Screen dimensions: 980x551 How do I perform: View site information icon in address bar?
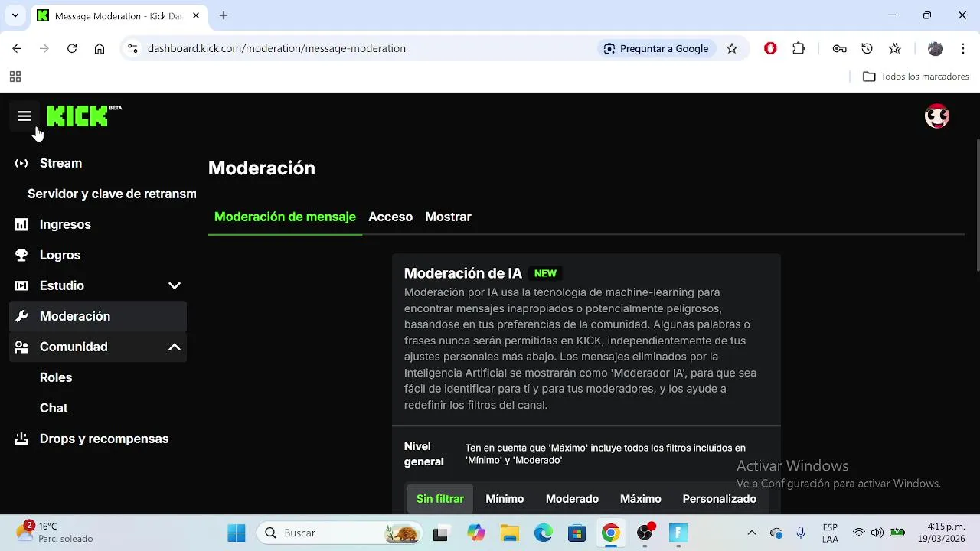pyautogui.click(x=132, y=48)
